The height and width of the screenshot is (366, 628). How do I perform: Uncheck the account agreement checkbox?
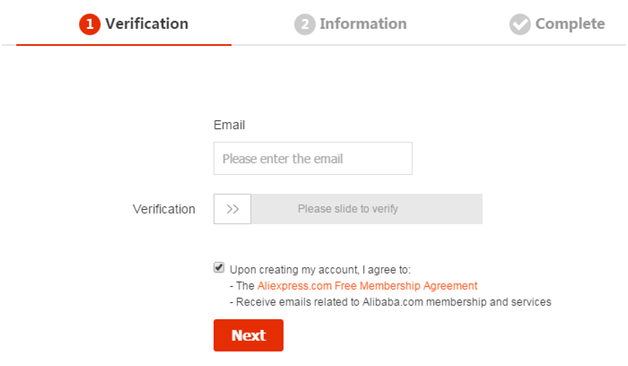[x=219, y=267]
